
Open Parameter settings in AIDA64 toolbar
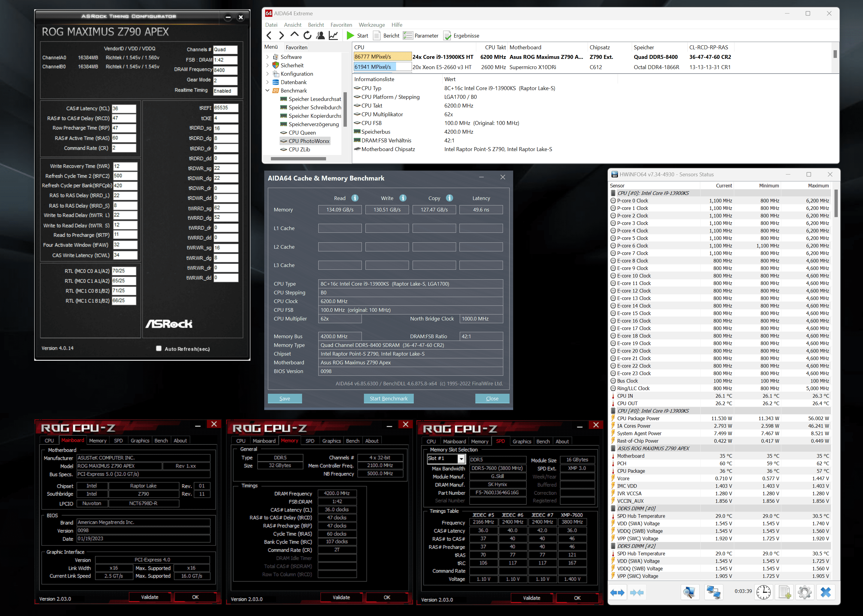(x=420, y=36)
